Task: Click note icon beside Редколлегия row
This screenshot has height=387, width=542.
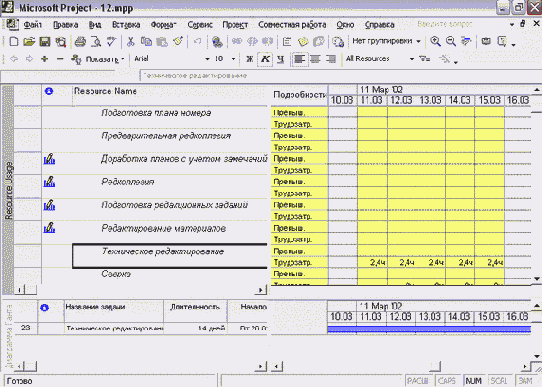Action: [49, 182]
